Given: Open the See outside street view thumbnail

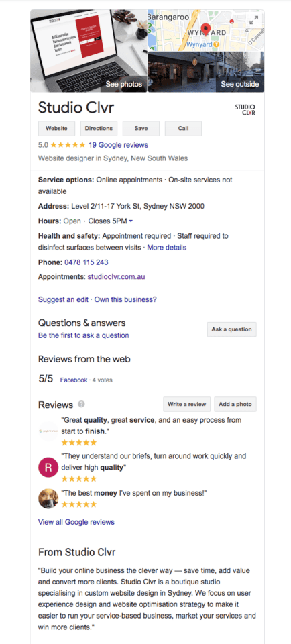Looking at the screenshot, I should [x=206, y=72].
